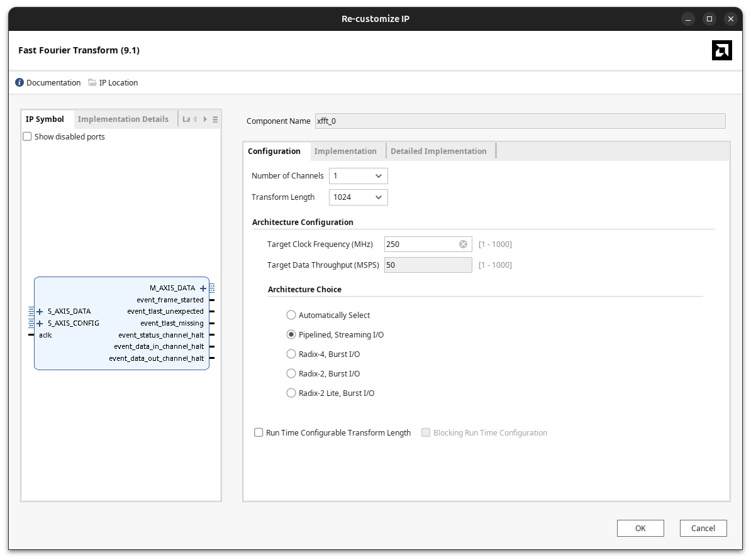Choose Radix-2, Burst I/O architecture
Viewport: 751px width, 560px height.
(x=291, y=373)
